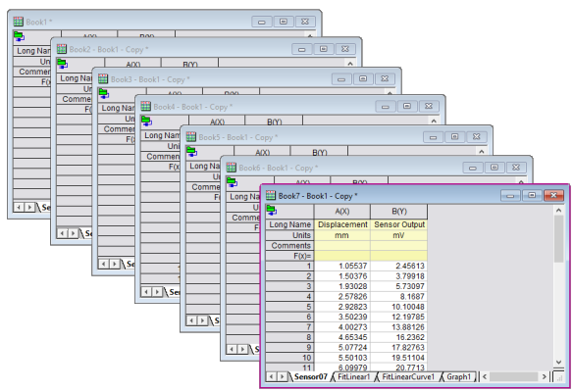Minimize the Book1 window
The width and height of the screenshot is (573, 392).
point(262,22)
